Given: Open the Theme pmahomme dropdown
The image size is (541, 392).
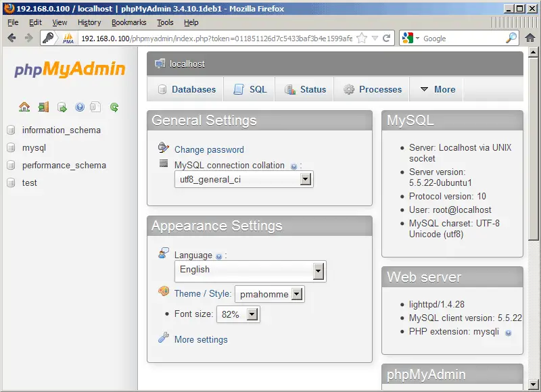Looking at the screenshot, I should [269, 294].
